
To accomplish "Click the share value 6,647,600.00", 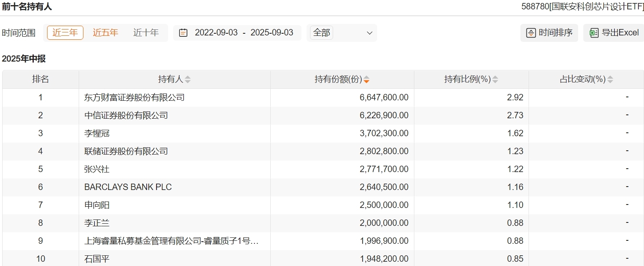I will click(384, 97).
